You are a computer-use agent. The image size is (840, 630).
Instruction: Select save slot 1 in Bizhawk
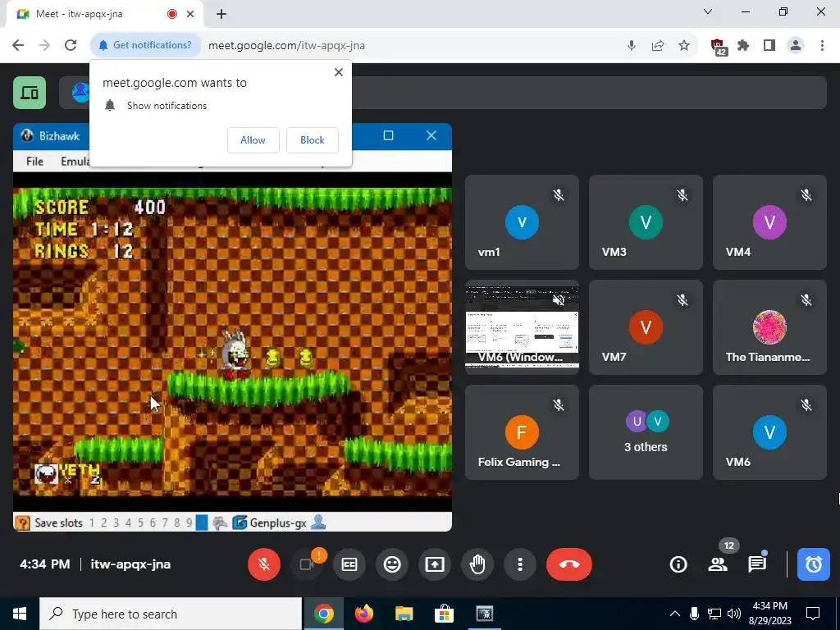coord(92,523)
